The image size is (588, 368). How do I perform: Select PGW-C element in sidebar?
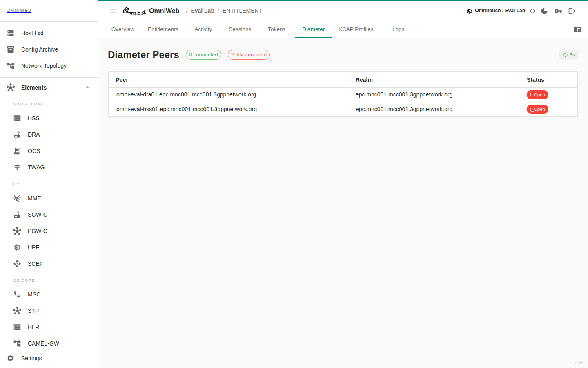[49, 231]
